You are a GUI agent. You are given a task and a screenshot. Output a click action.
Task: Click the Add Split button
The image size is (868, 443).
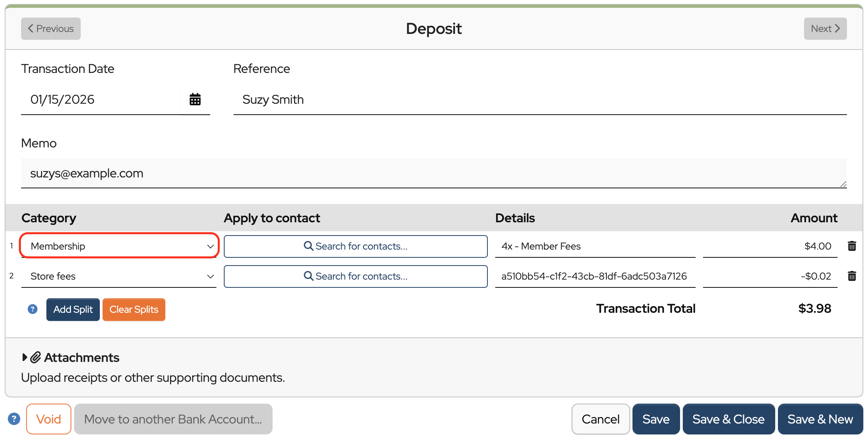coord(73,309)
